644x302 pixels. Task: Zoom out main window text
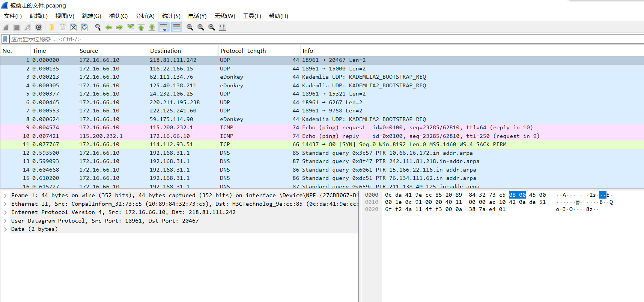click(201, 27)
